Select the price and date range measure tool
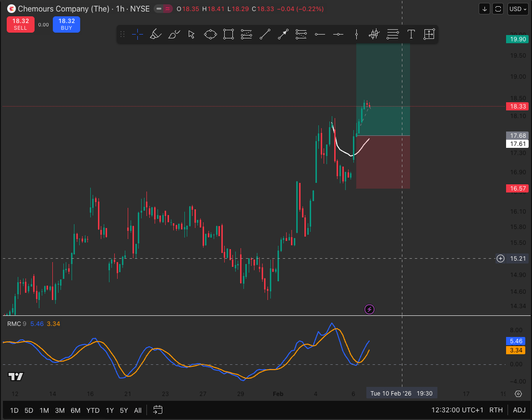Viewport: 532px width, 420px height. [x=429, y=34]
